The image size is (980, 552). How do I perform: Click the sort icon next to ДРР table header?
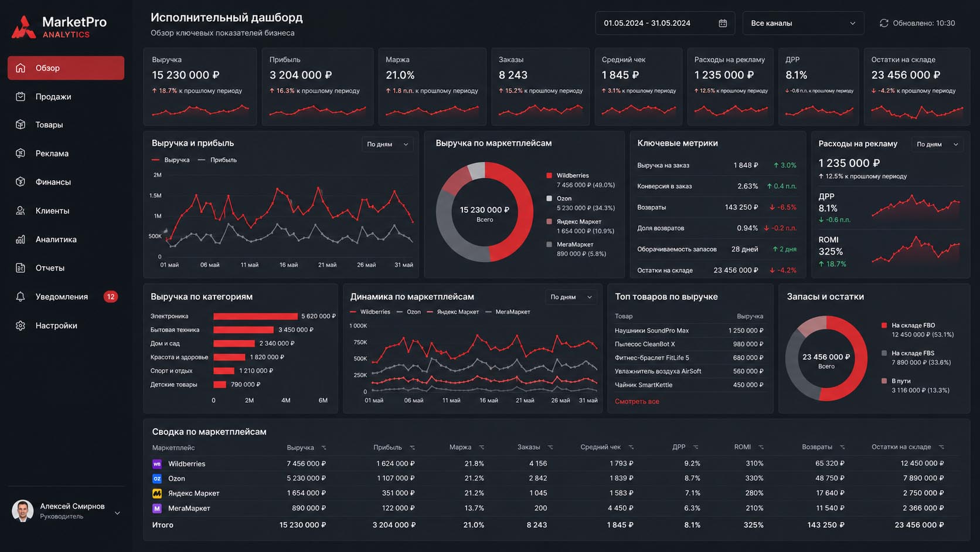tap(696, 448)
